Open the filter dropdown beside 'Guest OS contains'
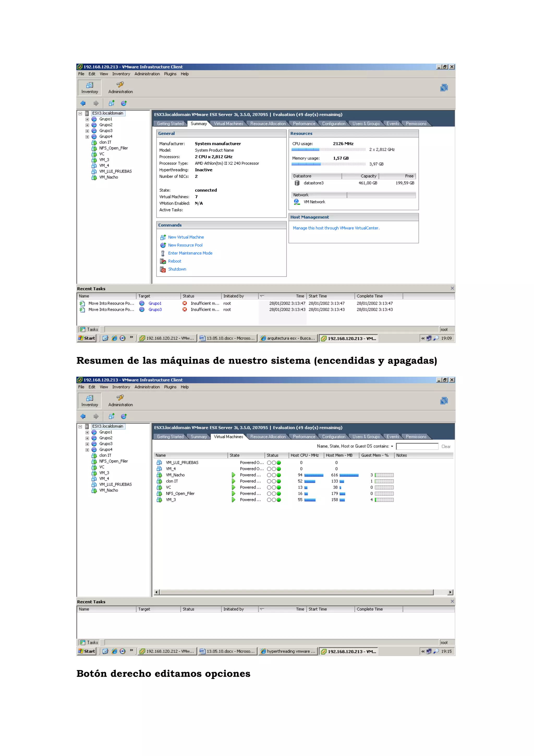Image resolution: width=534 pixels, height=756 pixels. 392,447
